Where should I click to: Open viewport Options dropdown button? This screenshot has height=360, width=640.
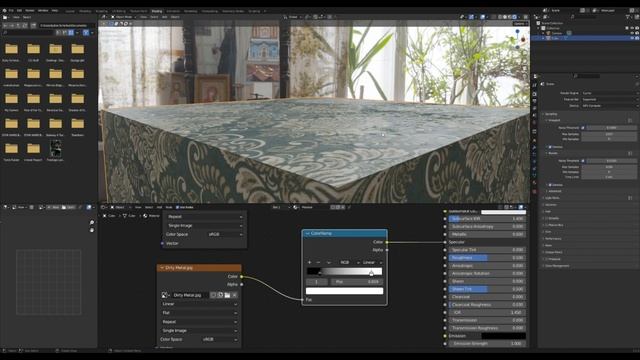pyautogui.click(x=520, y=24)
